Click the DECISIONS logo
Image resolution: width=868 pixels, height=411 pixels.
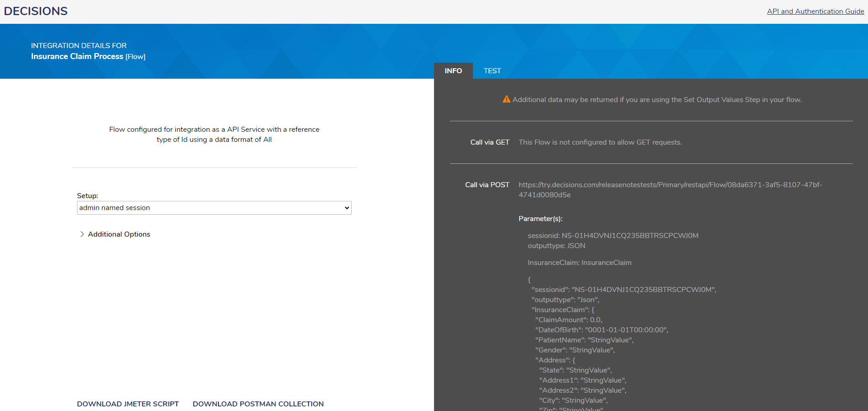(x=36, y=11)
